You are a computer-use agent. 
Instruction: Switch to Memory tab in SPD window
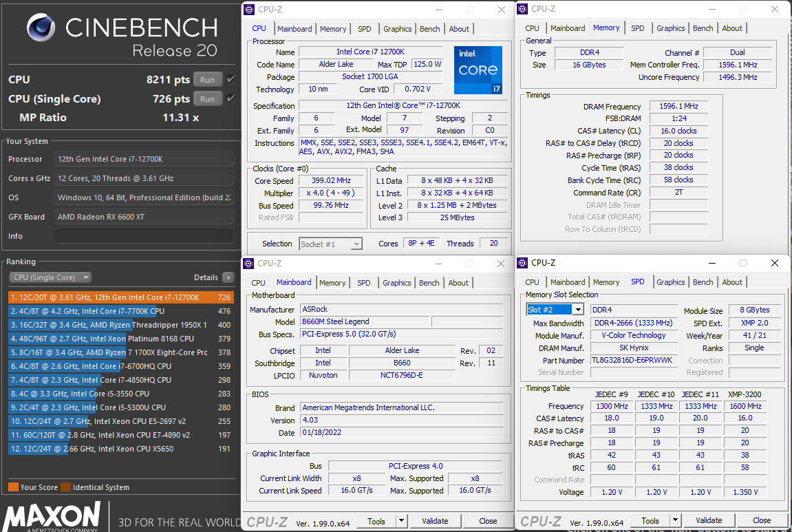point(606,282)
